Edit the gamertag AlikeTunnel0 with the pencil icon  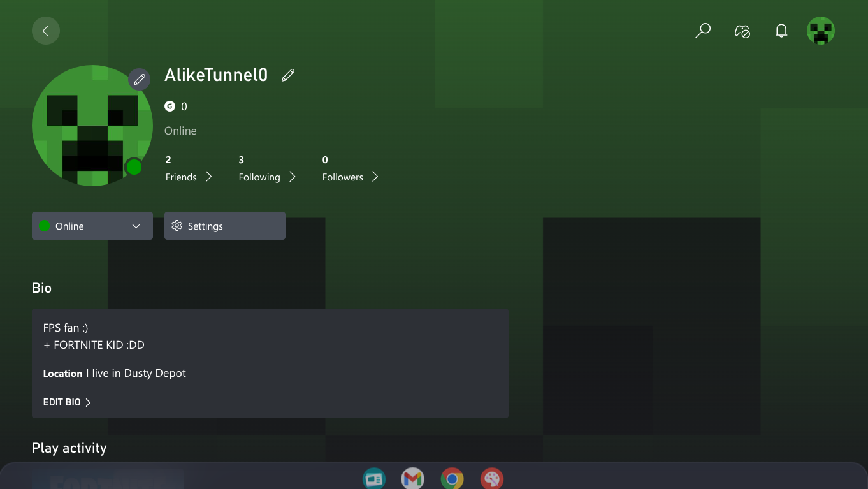click(288, 75)
